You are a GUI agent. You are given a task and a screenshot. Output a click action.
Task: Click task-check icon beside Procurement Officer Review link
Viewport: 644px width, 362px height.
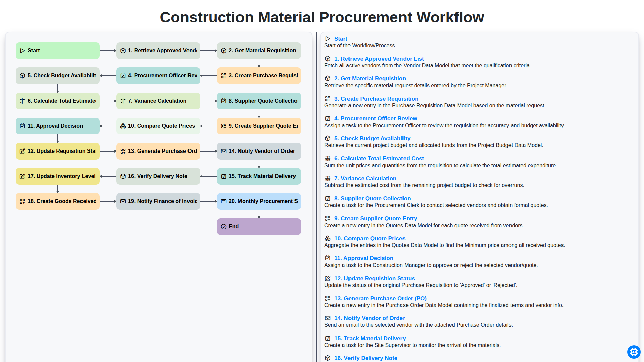click(x=328, y=118)
